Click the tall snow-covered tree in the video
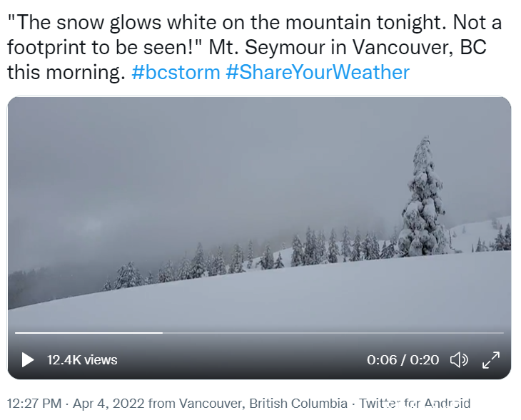 [423, 198]
